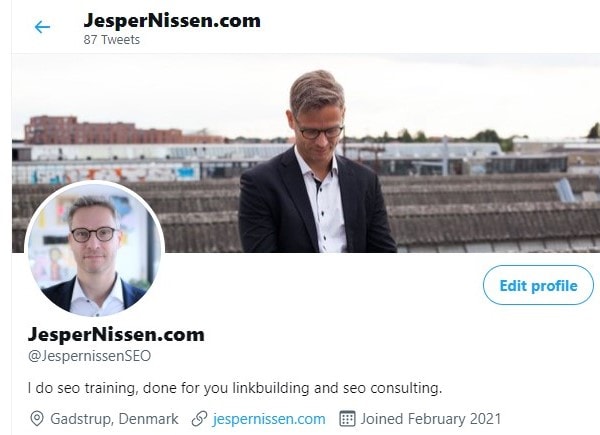Click the chain link icon
Viewport: 600px width, 435px height.
(x=199, y=419)
